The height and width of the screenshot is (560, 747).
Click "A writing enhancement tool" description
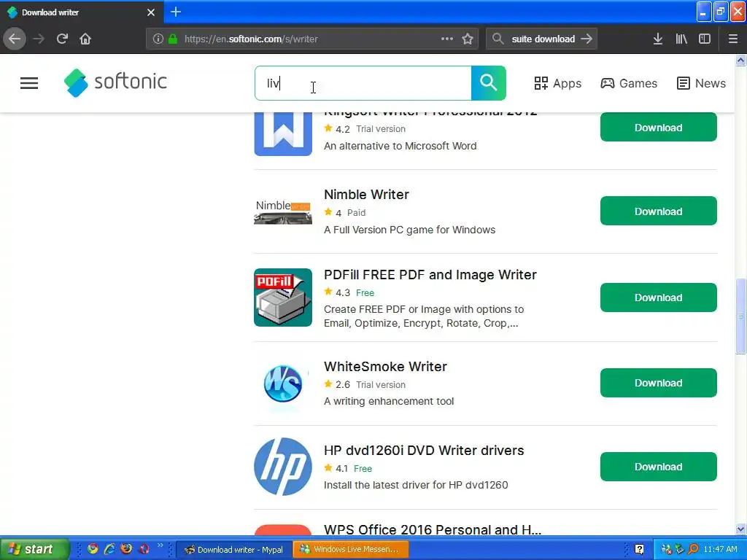tap(389, 401)
